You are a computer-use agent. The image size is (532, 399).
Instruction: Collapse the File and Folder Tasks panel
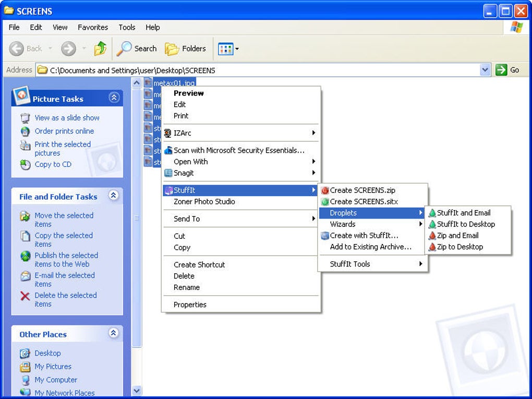[x=113, y=195]
